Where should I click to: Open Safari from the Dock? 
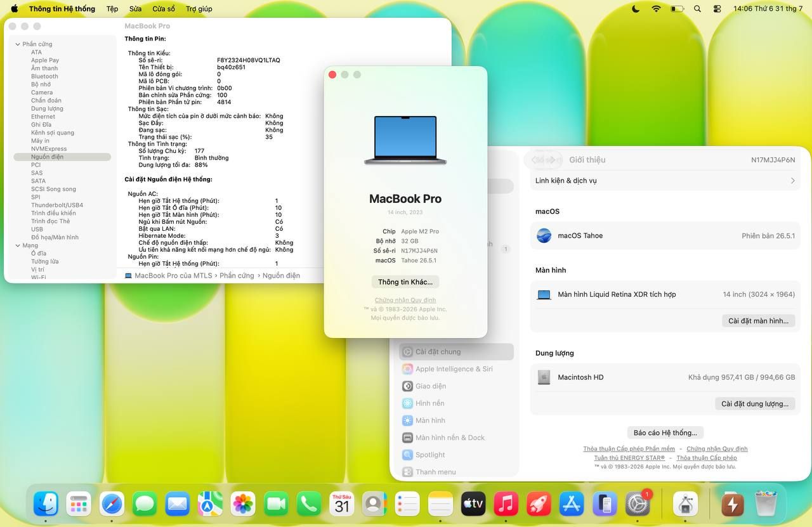(x=112, y=504)
